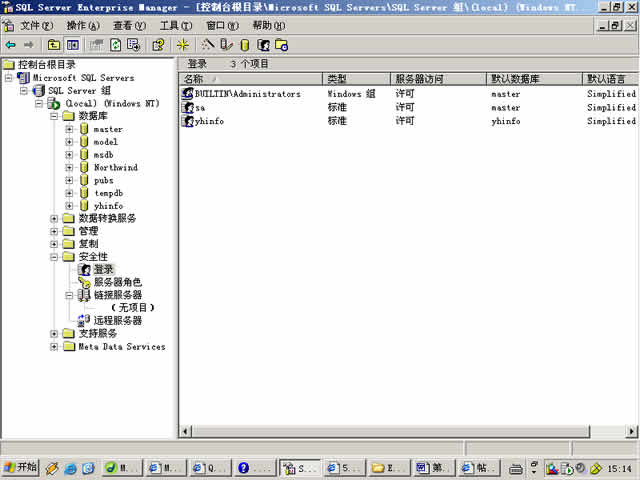
Task: Select the 复制 replication folder
Action: (x=88, y=244)
